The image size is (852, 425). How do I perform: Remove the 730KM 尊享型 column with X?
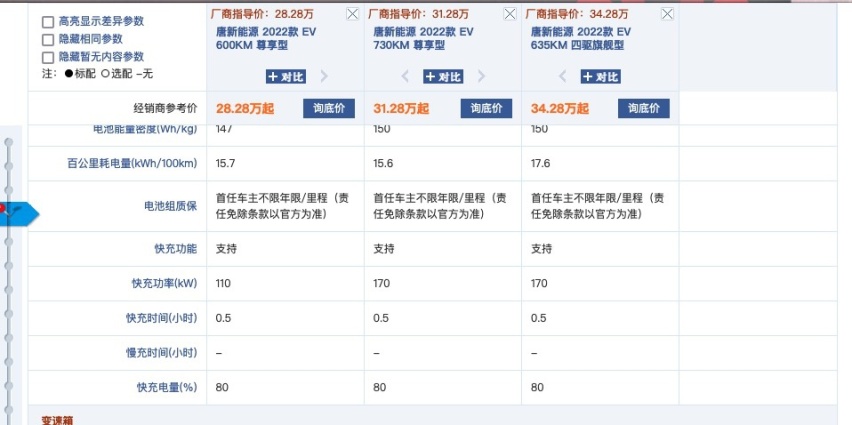tap(510, 14)
